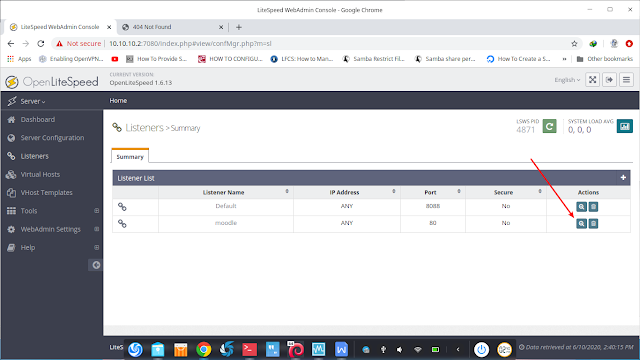
Task: Open the Samba Restrict Fil... bookmark
Action: coord(373,59)
